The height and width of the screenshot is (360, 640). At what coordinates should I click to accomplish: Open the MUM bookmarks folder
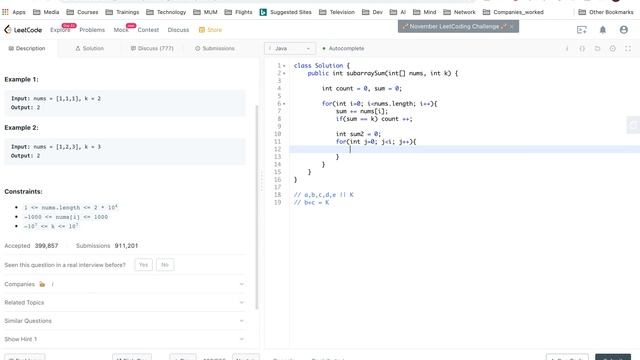coord(205,12)
